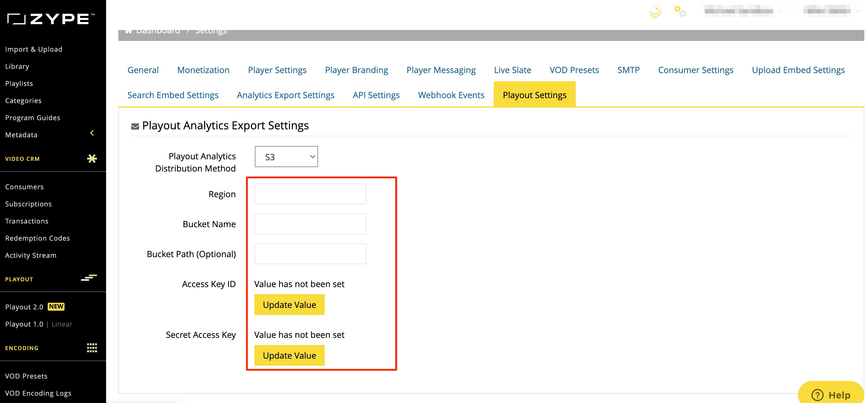
Task: Switch to Consumer Settings tab
Action: point(696,70)
